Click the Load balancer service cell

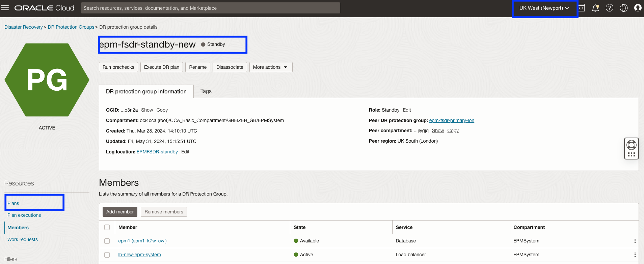411,255
